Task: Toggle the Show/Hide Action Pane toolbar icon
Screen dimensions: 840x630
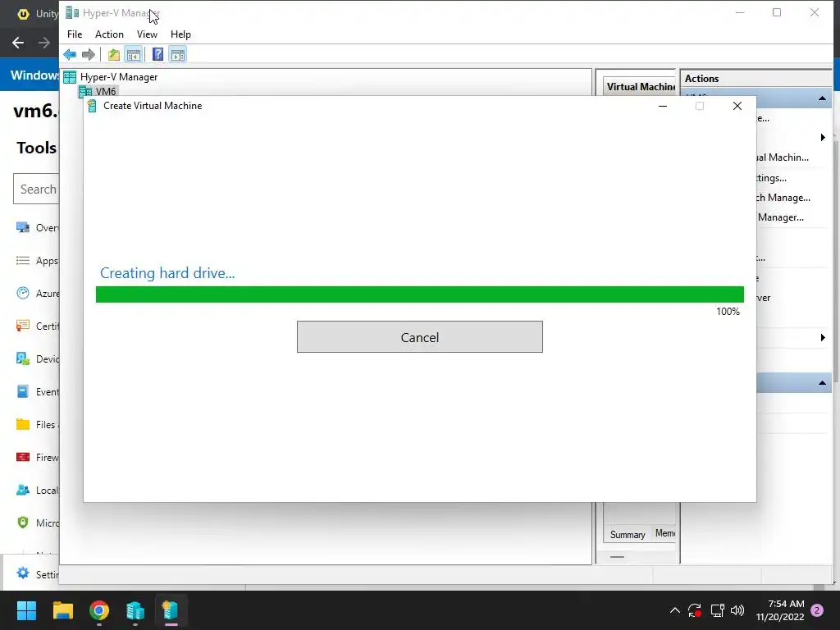Action: [x=178, y=54]
